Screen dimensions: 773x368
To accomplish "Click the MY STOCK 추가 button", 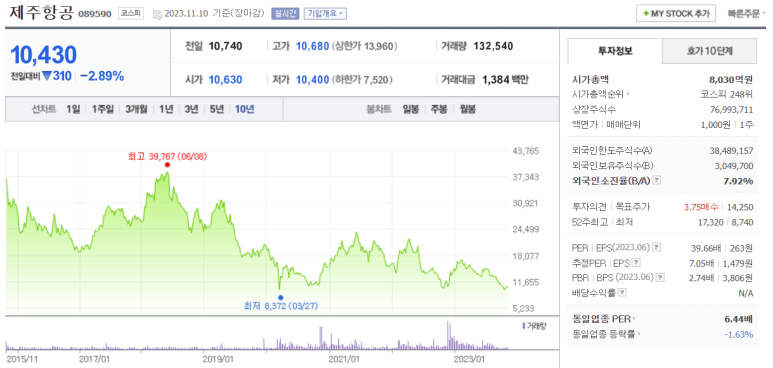I will tap(675, 14).
